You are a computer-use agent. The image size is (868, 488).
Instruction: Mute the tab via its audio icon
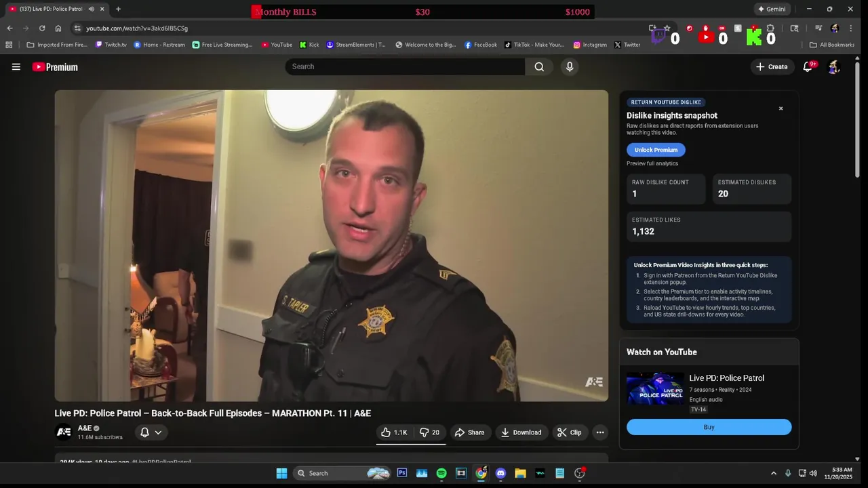coord(91,9)
